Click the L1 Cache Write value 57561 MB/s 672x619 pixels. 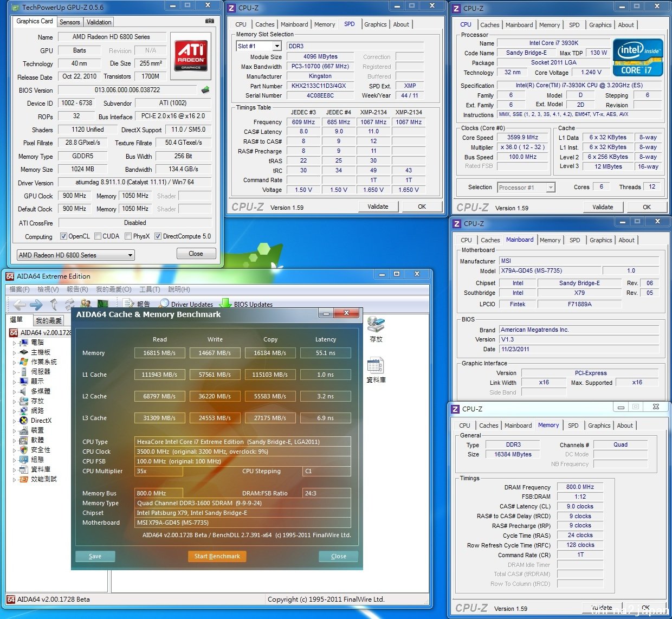(215, 375)
